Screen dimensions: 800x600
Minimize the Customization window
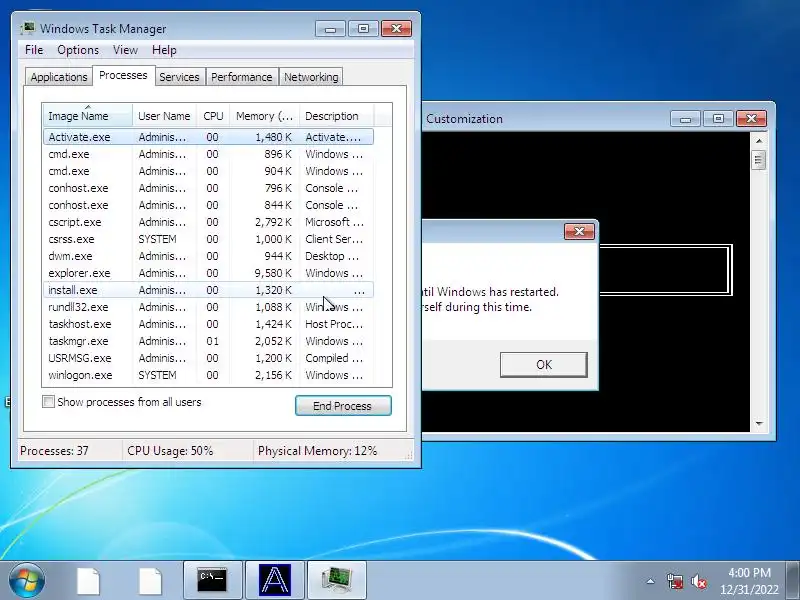click(x=685, y=119)
